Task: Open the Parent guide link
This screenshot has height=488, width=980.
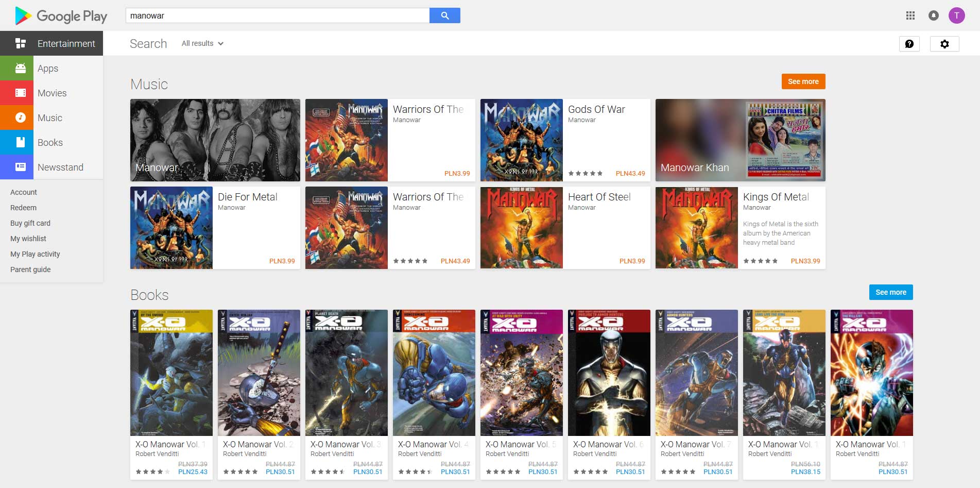Action: coord(30,270)
